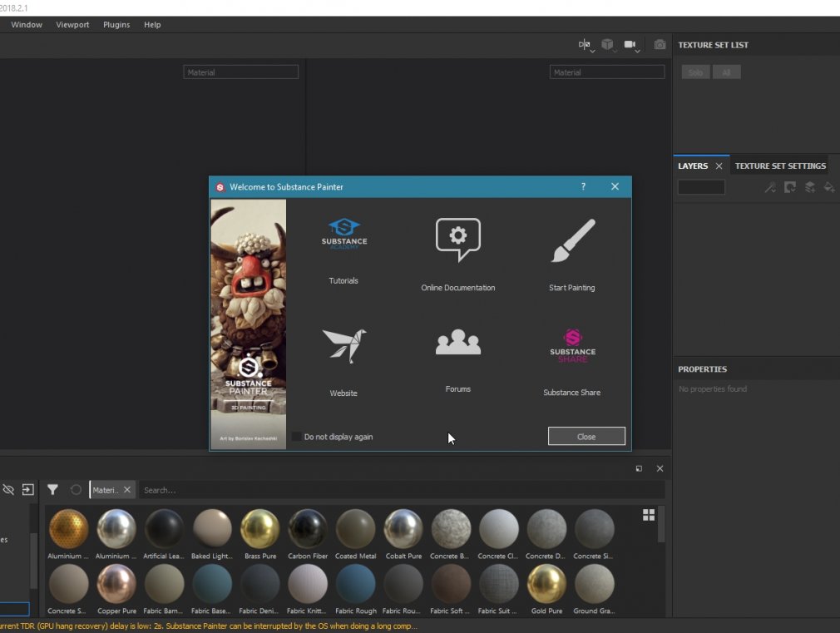Select the Concrete Si.. material

594,534
